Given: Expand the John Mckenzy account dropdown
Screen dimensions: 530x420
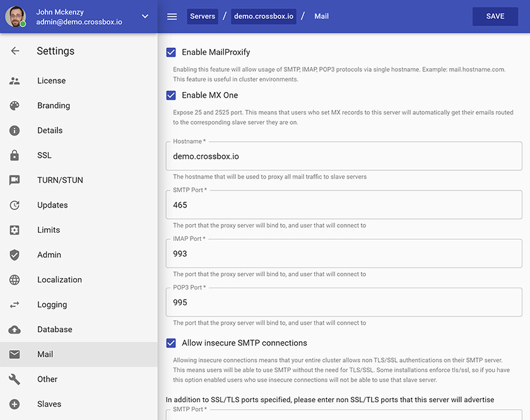Looking at the screenshot, I should (145, 16).
